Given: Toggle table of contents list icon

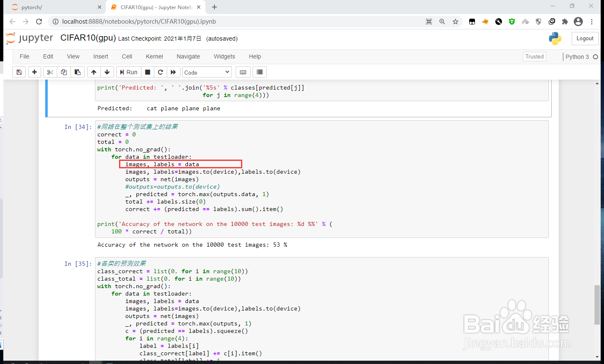Looking at the screenshot, I should click(260, 72).
